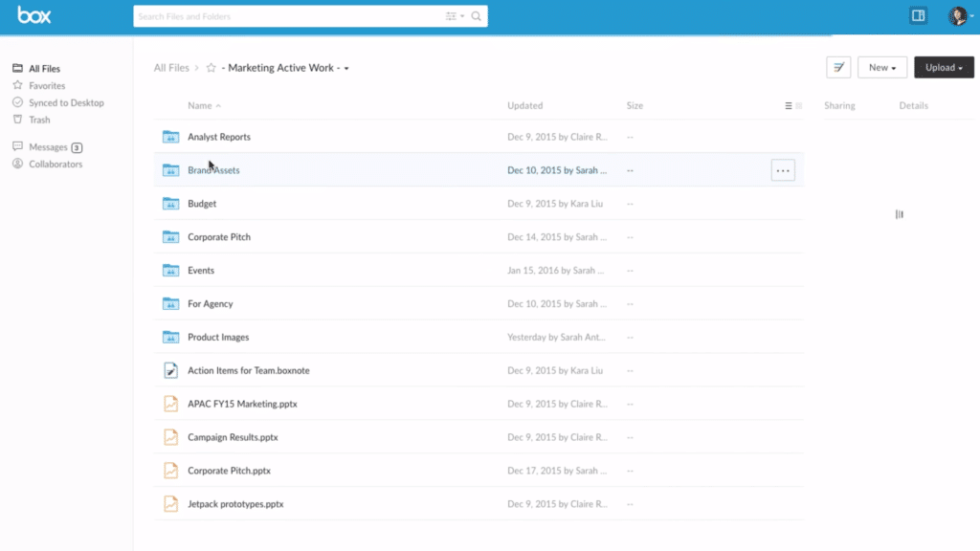Open the Product Images folder name
Viewport: 980px width, 551px height.
(x=218, y=338)
